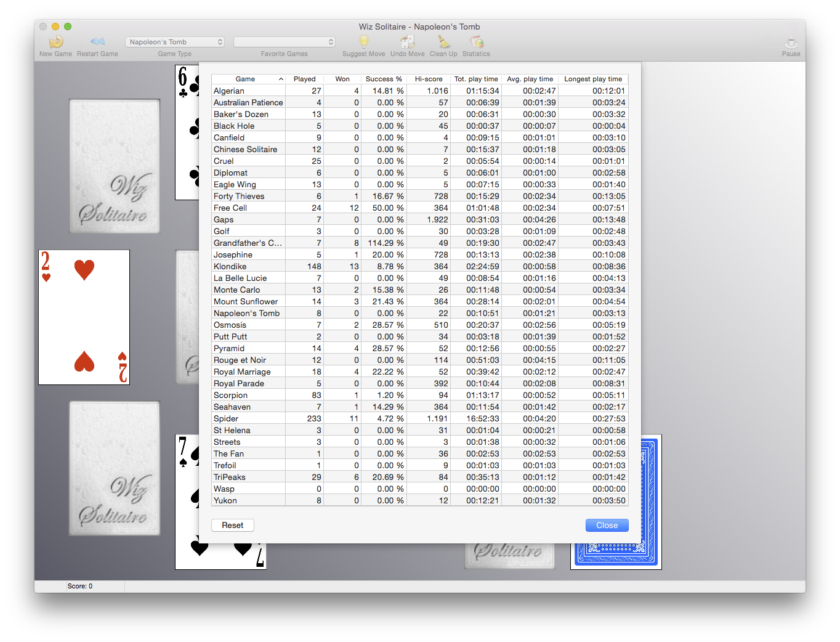840x642 pixels.
Task: Open the Favorite Games dropdown
Action: pos(284,42)
